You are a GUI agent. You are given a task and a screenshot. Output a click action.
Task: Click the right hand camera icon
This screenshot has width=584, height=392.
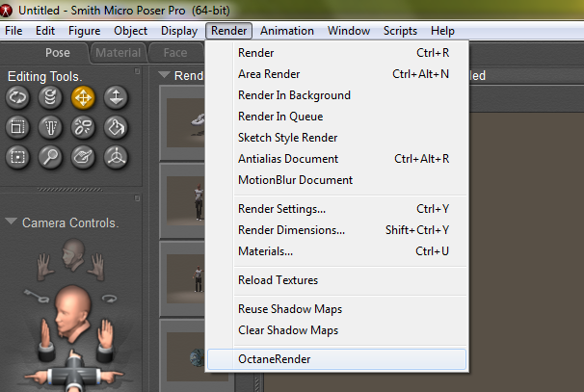click(x=96, y=266)
